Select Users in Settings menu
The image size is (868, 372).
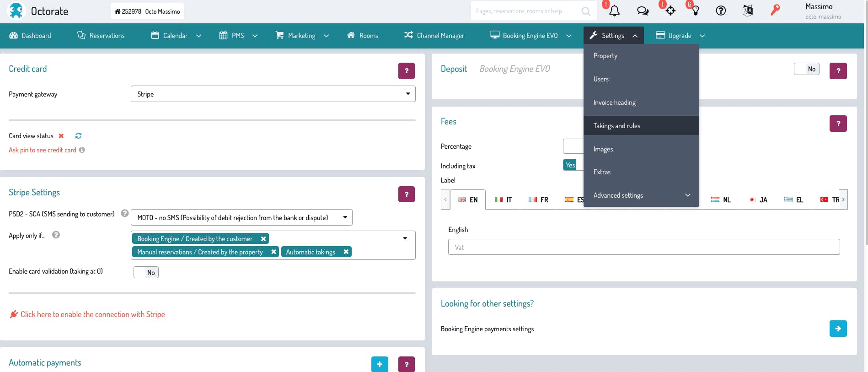coord(641,79)
